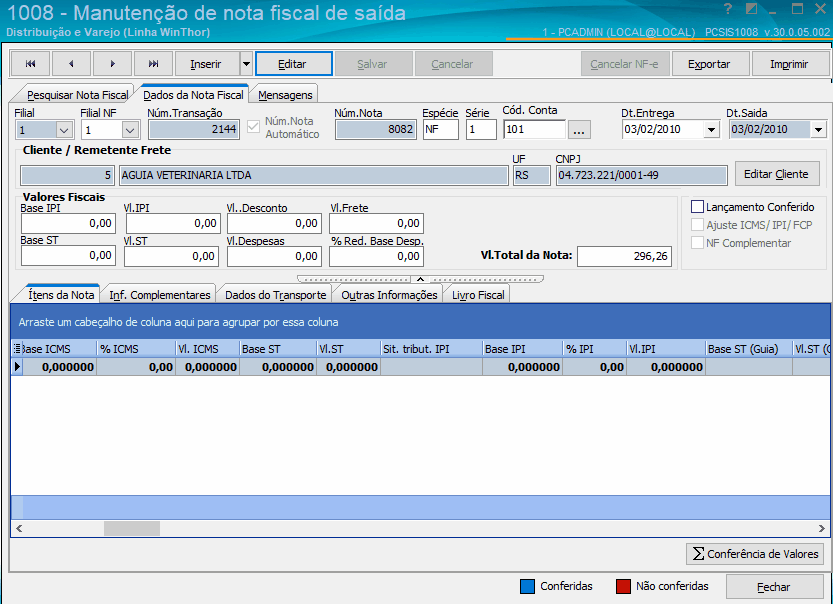This screenshot has width=833, height=604.
Task: Click the Editar button
Action: (x=294, y=64)
